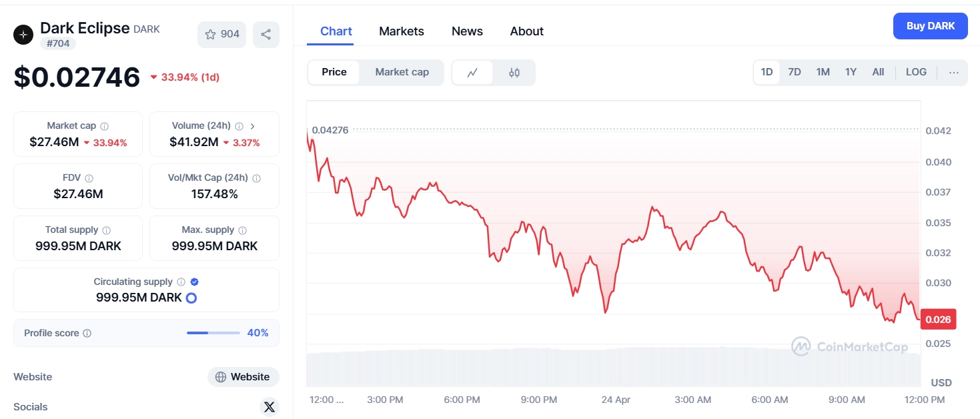Toggle chart to Price view
980x419 pixels.
click(x=334, y=72)
